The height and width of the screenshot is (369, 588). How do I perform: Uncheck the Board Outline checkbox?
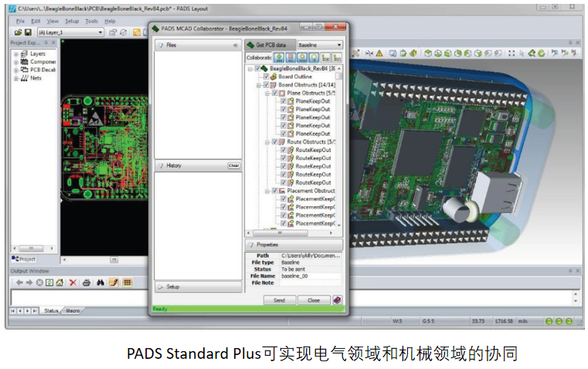click(267, 76)
